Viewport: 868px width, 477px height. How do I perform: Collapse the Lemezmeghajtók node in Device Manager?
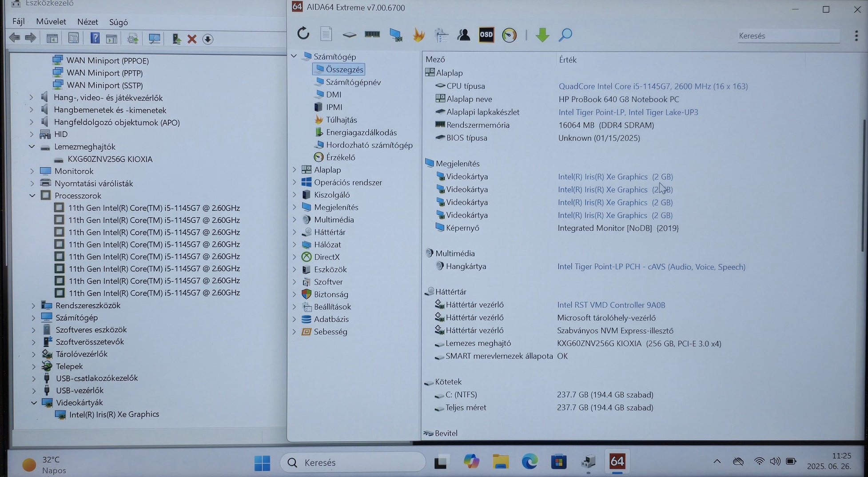coord(32,146)
